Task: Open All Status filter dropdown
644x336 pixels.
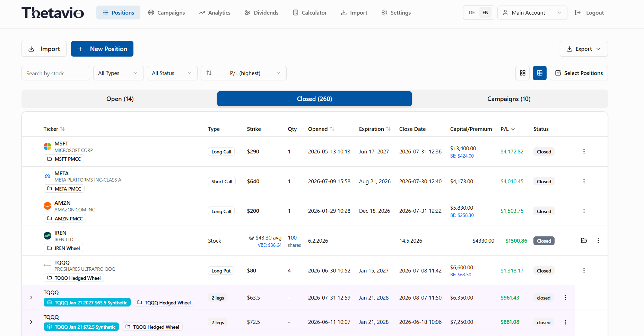Action: 172,73
